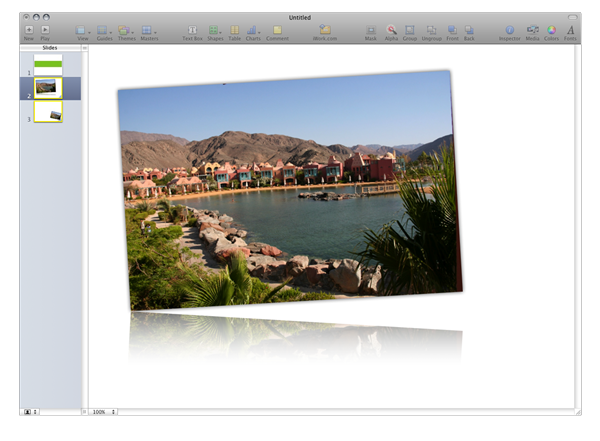The image size is (600, 441).
Task: Select the resort photo on the slide
Action: [290, 190]
